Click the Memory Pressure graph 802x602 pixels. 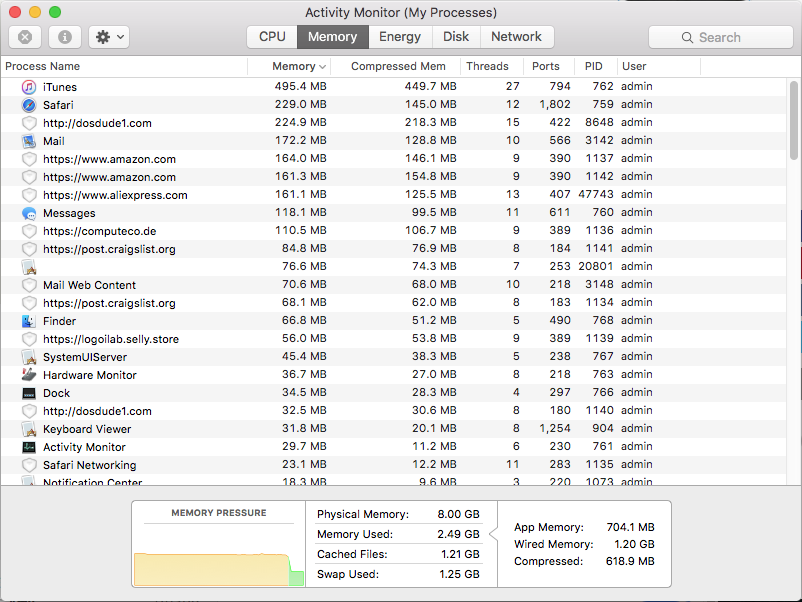[219, 569]
